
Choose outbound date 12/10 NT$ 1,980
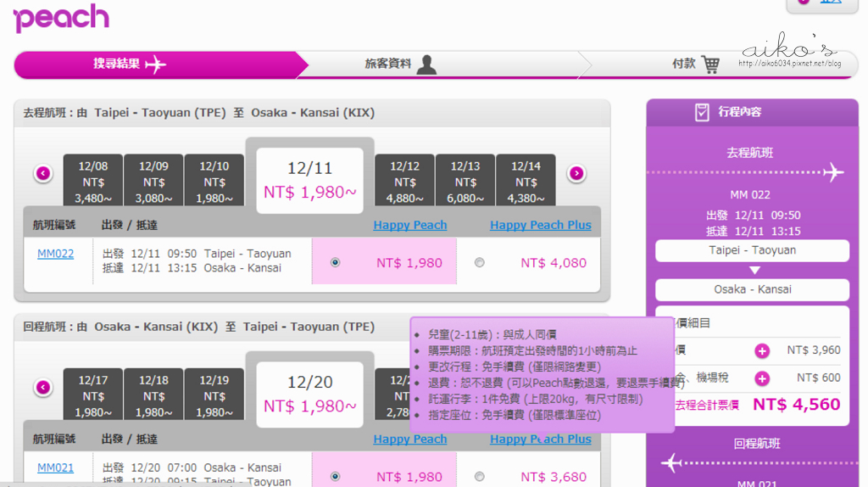pos(214,181)
